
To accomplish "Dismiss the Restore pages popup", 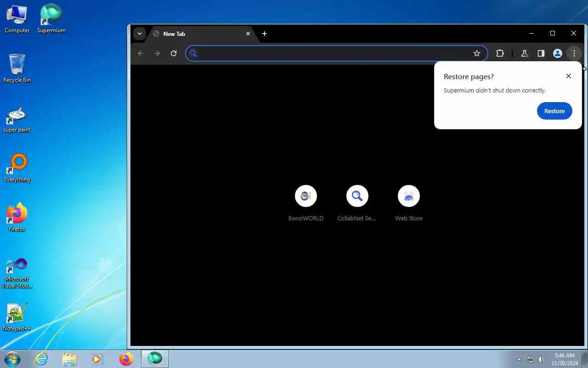I will tap(569, 76).
